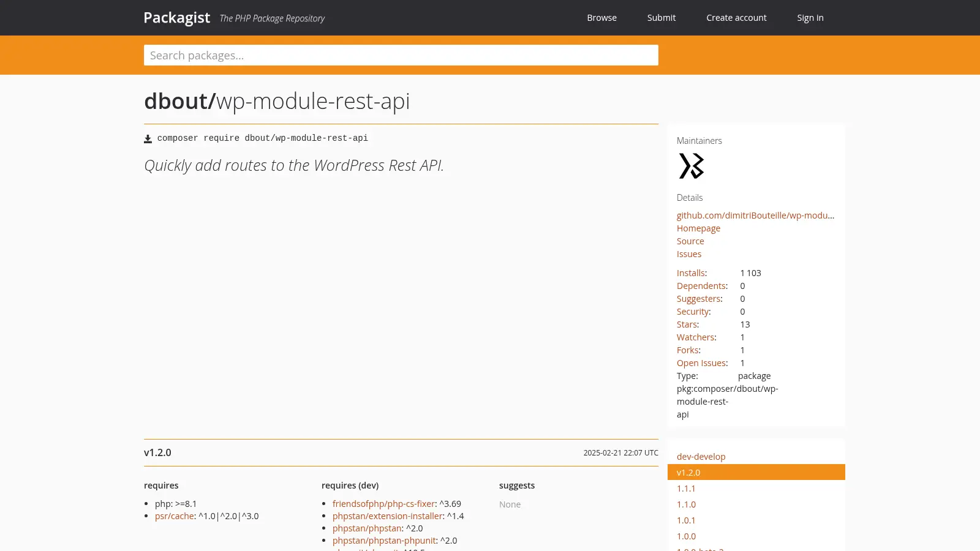Click the 2025-02-21 22:07 UTC release date
This screenshot has height=551, width=980.
[x=620, y=453]
